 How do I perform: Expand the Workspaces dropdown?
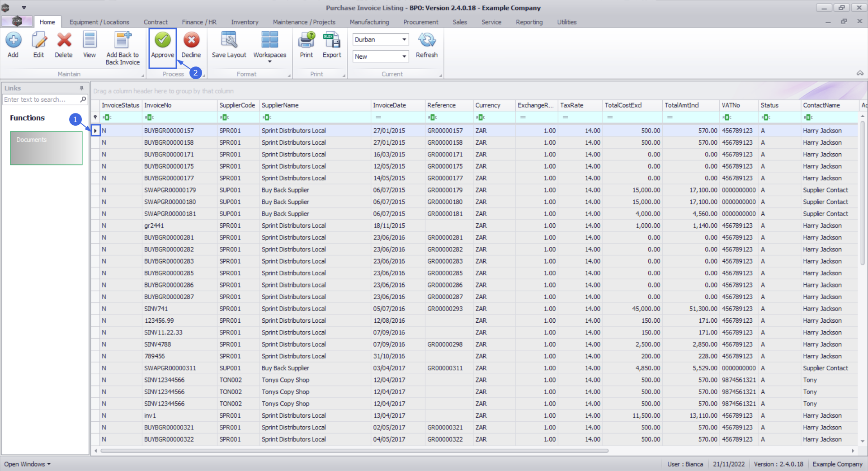pos(270,61)
